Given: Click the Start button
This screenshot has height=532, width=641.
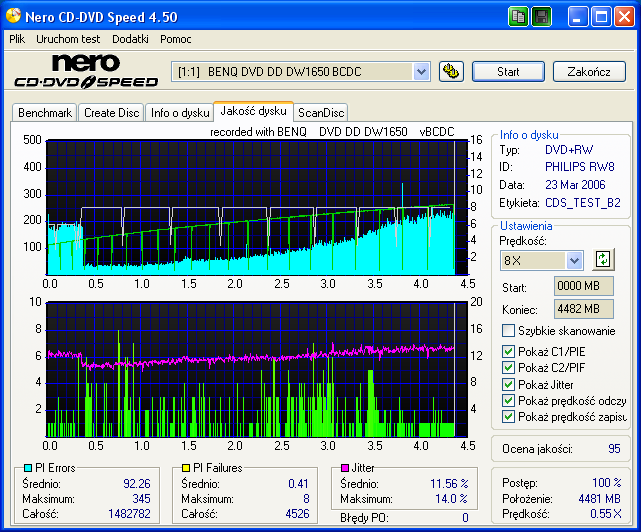Looking at the screenshot, I should click(x=508, y=72).
